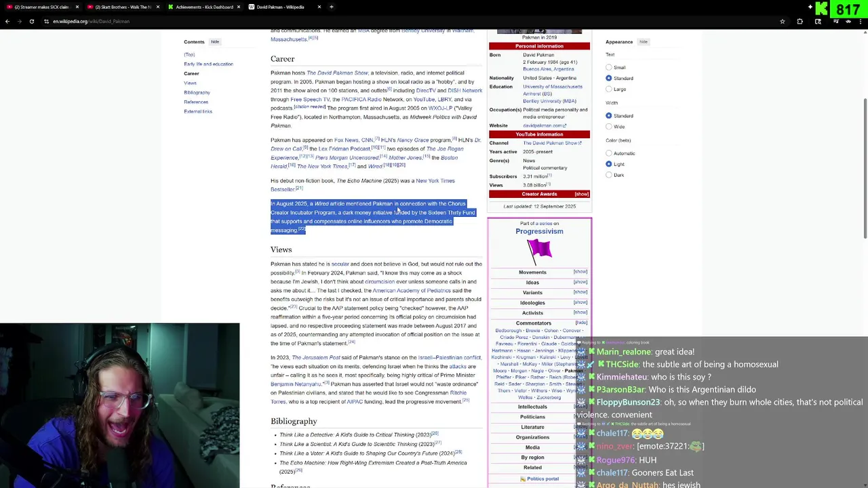Click the Kick logo icon at top right
The height and width of the screenshot is (488, 868).
[821, 9]
